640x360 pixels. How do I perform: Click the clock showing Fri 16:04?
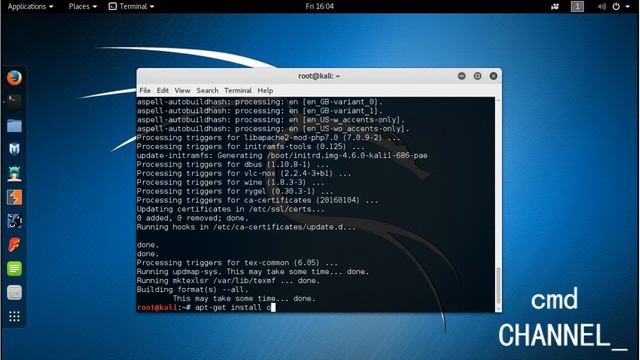pyautogui.click(x=320, y=6)
